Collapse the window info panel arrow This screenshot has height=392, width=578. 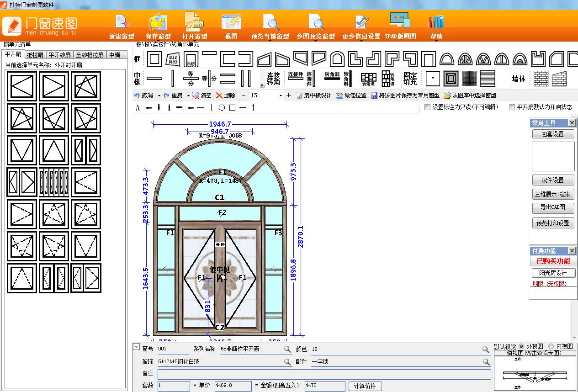click(136, 347)
